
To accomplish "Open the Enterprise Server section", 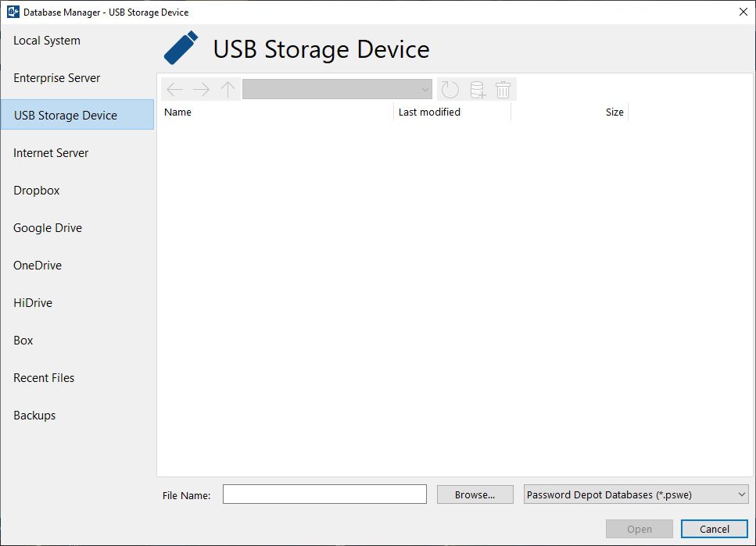I will [x=57, y=78].
